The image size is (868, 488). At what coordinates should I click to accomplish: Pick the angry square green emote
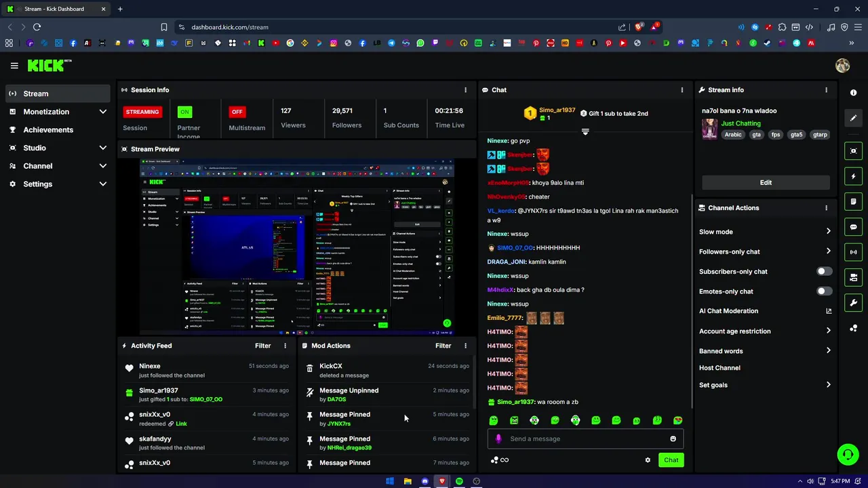pos(514,420)
